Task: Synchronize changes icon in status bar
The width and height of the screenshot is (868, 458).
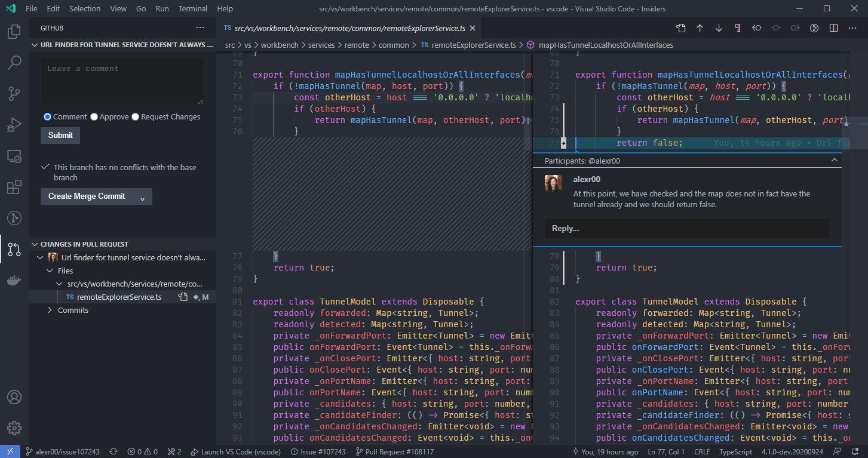Action: pyautogui.click(x=114, y=451)
